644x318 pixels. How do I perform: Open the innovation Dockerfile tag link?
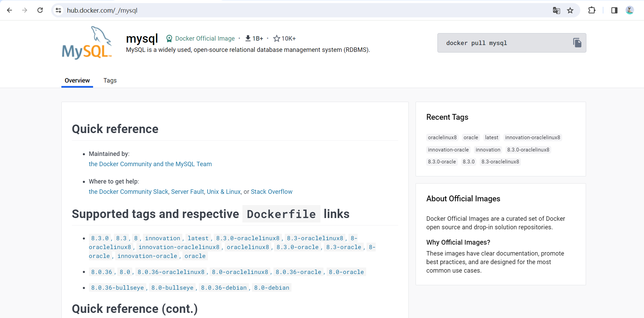tap(163, 238)
